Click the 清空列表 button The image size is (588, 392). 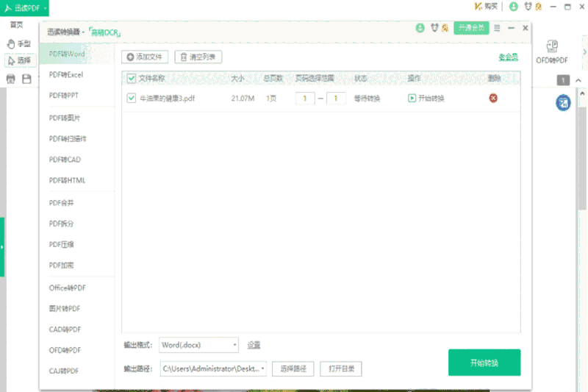click(x=198, y=57)
